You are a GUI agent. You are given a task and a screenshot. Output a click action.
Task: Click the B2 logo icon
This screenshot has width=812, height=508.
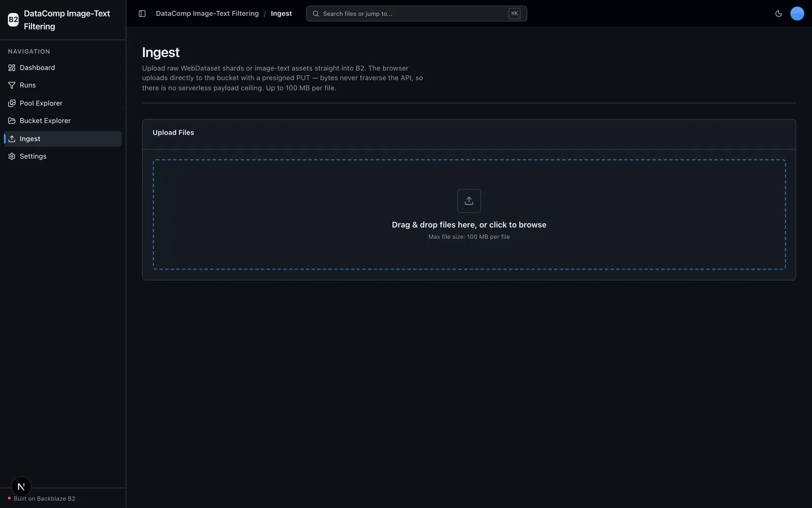point(13,20)
